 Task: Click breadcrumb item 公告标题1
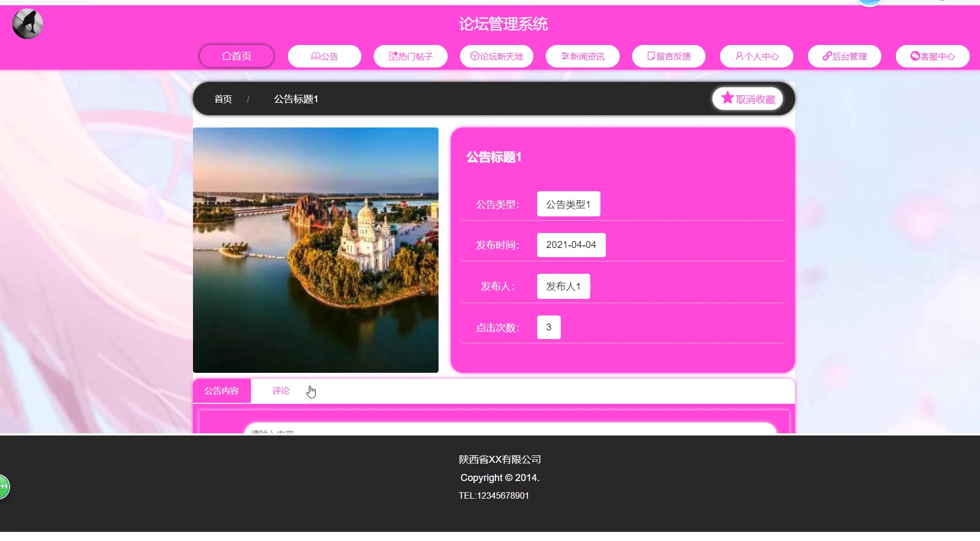click(296, 99)
